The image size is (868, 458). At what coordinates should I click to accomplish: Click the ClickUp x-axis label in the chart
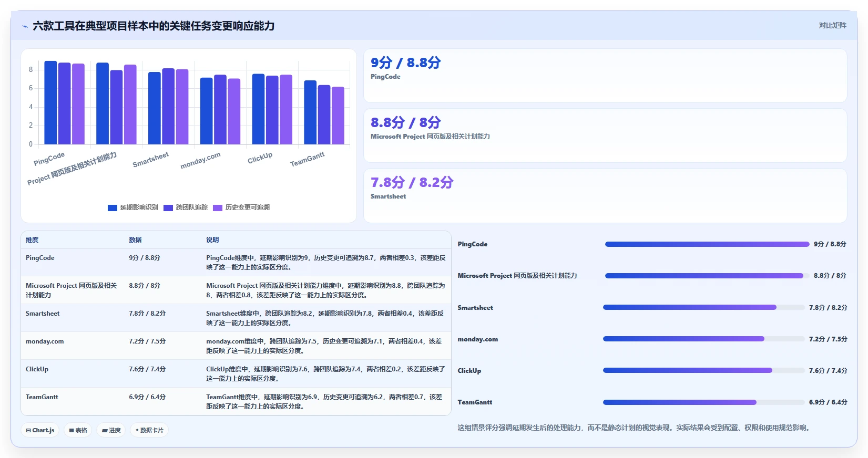[260, 158]
